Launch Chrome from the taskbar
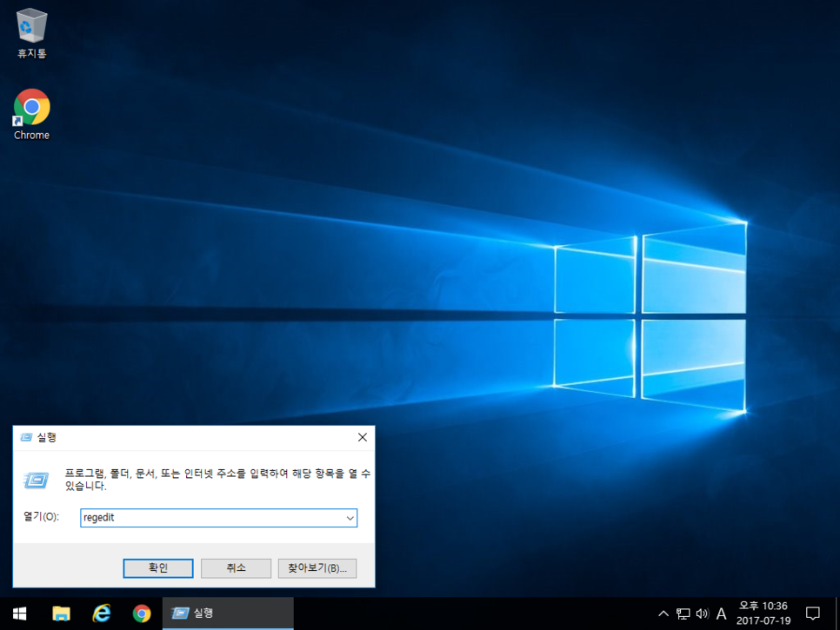The width and height of the screenshot is (840, 630). pyautogui.click(x=142, y=613)
